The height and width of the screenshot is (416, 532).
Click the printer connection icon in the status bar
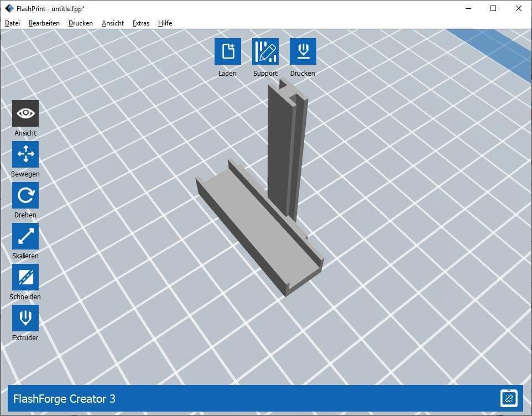509,398
